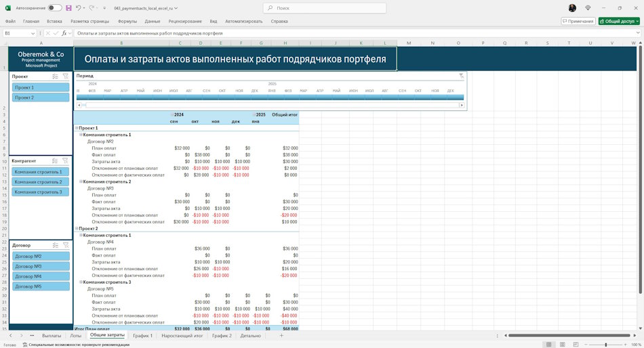Select Договор №5 in the slicer
The width and height of the screenshot is (644, 348).
coord(41,286)
